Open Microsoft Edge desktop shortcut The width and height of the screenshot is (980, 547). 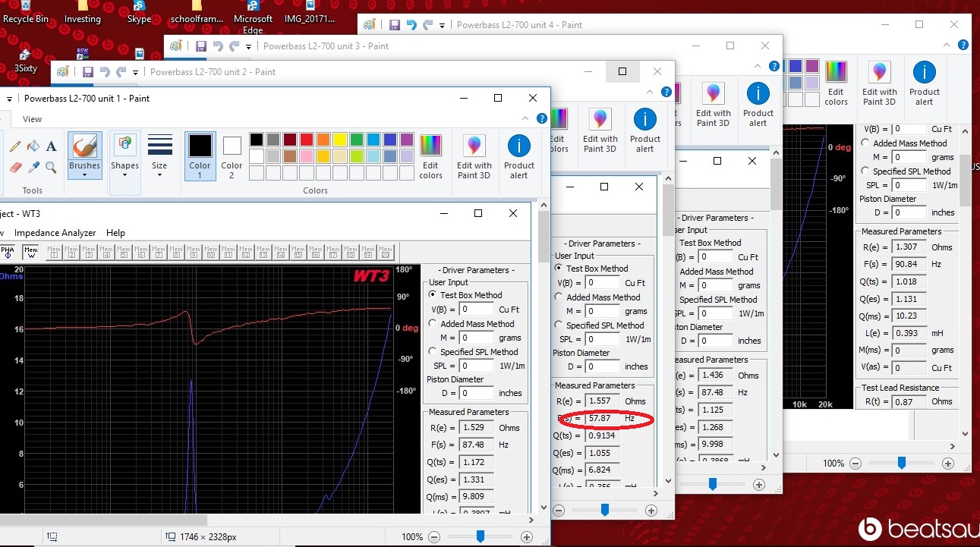[253, 18]
